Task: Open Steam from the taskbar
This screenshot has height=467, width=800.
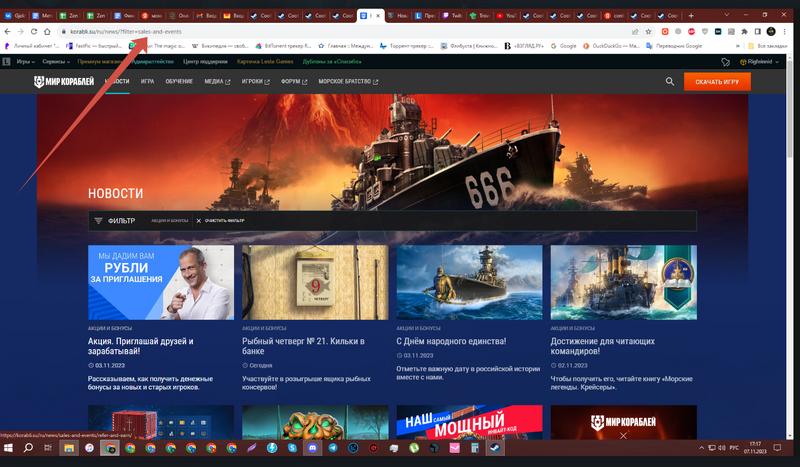Action: click(x=495, y=448)
